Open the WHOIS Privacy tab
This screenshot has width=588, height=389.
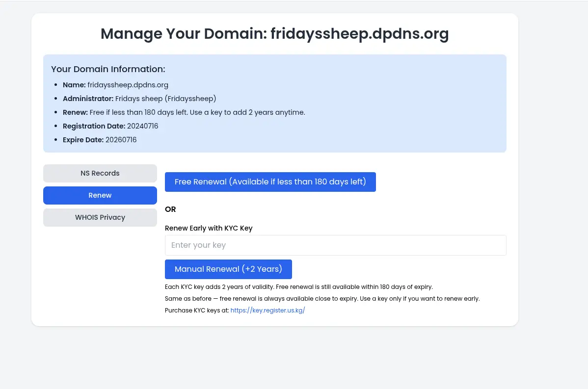tap(100, 217)
